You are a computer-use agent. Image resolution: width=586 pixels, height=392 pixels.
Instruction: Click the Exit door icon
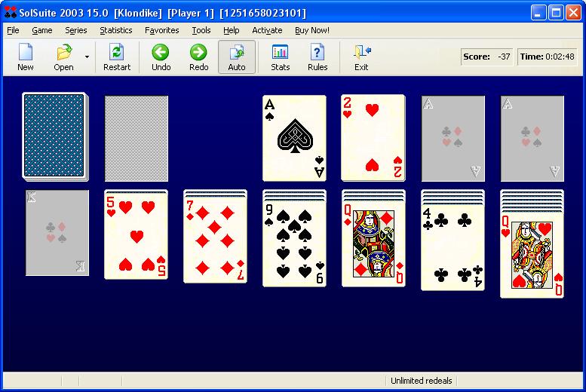[362, 52]
